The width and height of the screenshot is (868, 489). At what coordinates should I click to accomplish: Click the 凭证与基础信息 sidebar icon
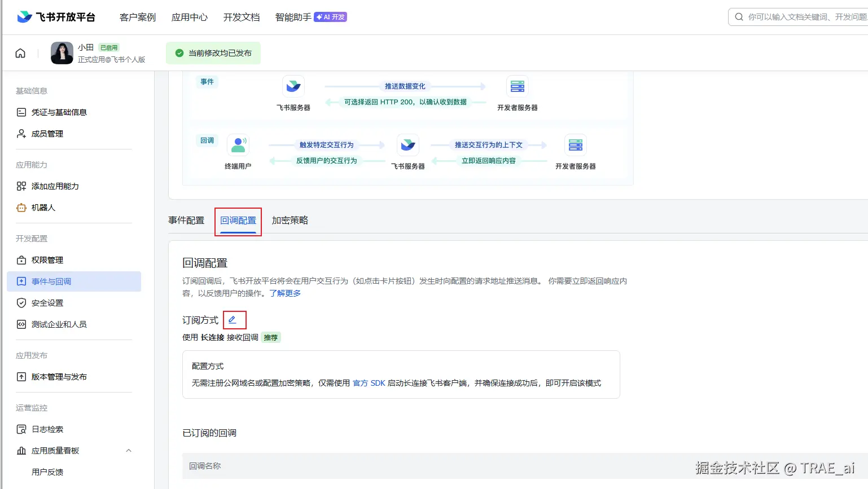[21, 112]
